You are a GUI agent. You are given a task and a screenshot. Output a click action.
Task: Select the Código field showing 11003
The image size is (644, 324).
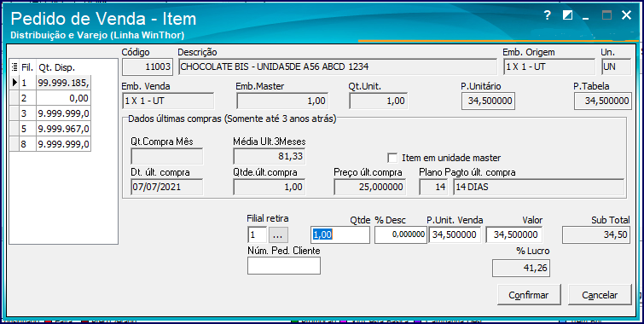click(148, 67)
